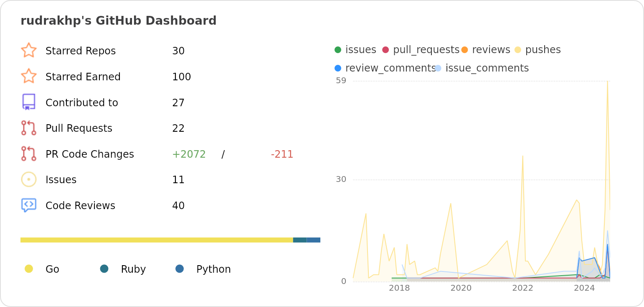Click the Starred Earned value 100

[182, 77]
